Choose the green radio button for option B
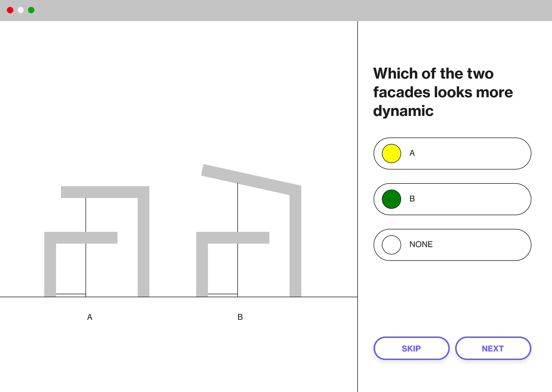552x392 pixels. pyautogui.click(x=391, y=199)
